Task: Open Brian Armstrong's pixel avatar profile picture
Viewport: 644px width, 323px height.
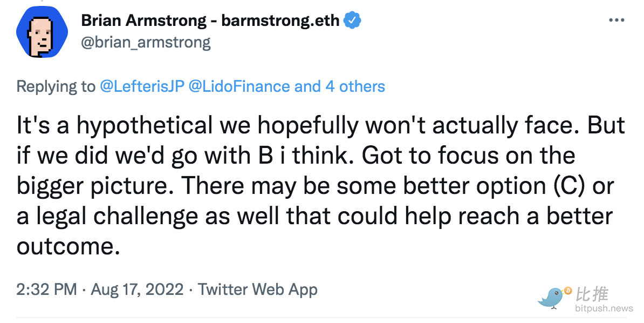Action: (42, 32)
